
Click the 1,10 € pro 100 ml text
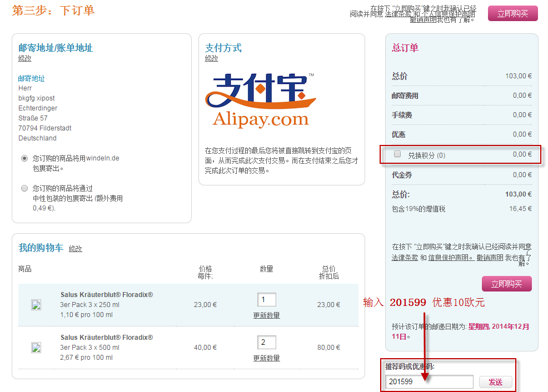click(86, 315)
